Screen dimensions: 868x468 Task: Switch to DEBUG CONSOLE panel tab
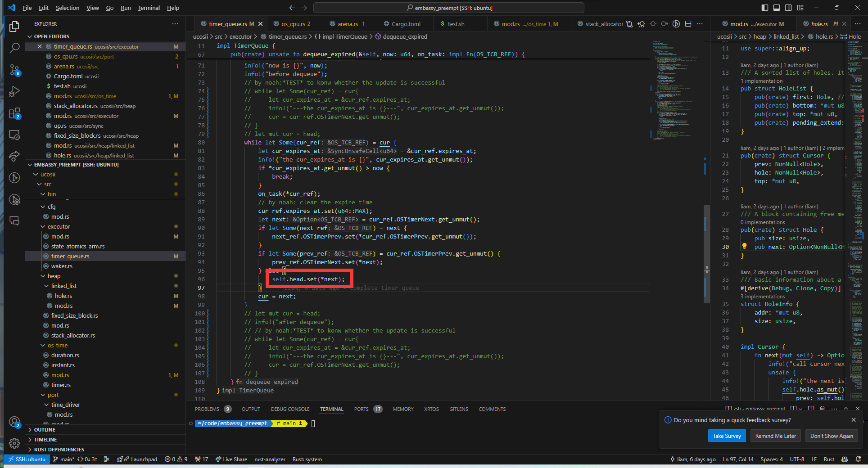(290, 409)
